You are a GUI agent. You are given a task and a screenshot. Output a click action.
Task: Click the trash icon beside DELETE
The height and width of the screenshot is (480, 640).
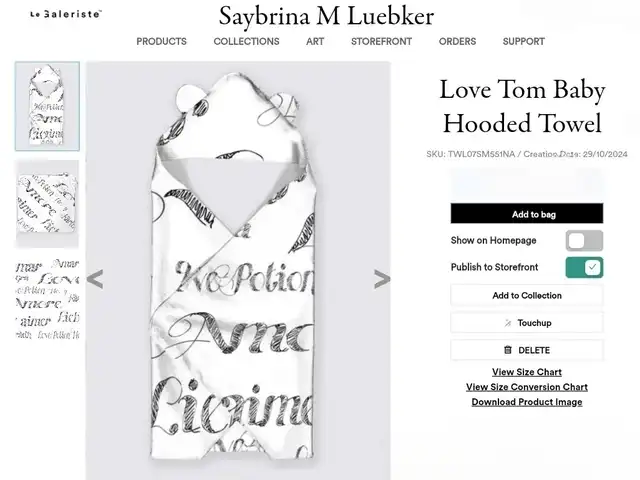[508, 350]
